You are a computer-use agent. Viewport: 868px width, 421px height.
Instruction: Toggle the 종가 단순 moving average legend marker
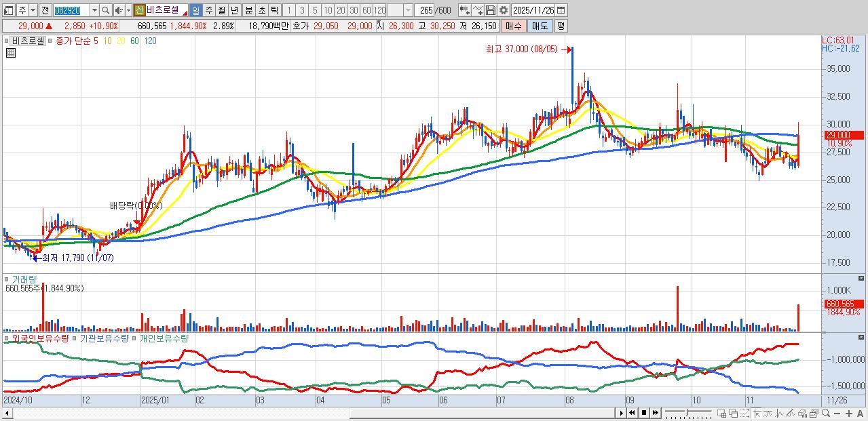click(49, 41)
